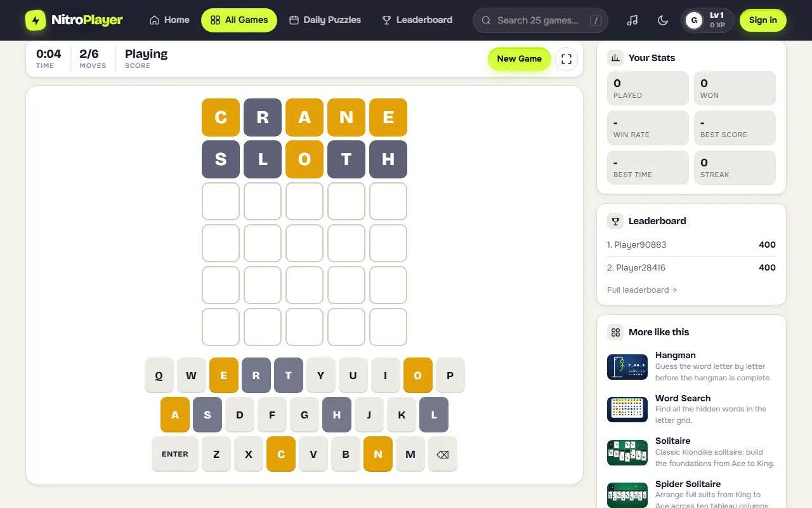Tap the Q key on game keyboard
This screenshot has width=812, height=508.
[x=159, y=375]
